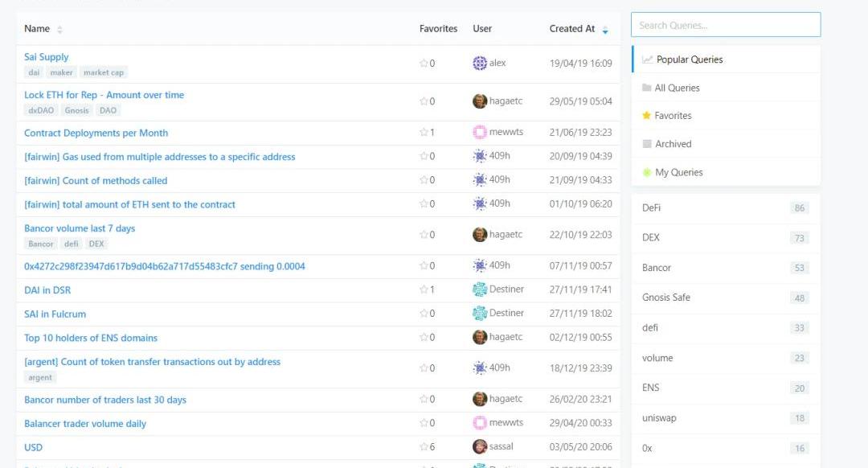This screenshot has height=468, width=868.
Task: Click mewwts avatar in Contract Deployments row
Action: point(480,132)
